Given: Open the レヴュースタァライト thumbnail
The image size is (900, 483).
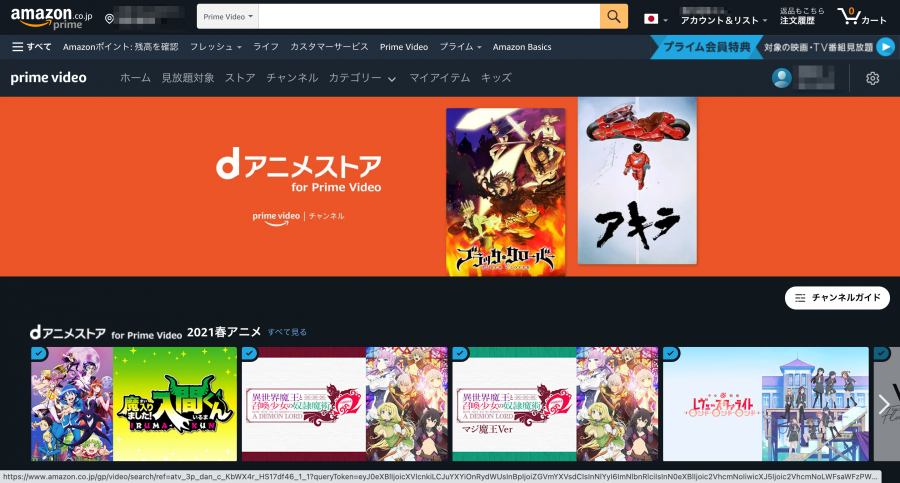Looking at the screenshot, I should pyautogui.click(x=766, y=404).
